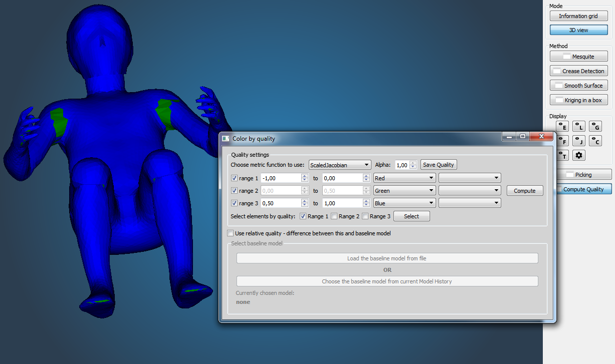
Task: Focus the range 1 lower bound field
Action: coord(285,178)
